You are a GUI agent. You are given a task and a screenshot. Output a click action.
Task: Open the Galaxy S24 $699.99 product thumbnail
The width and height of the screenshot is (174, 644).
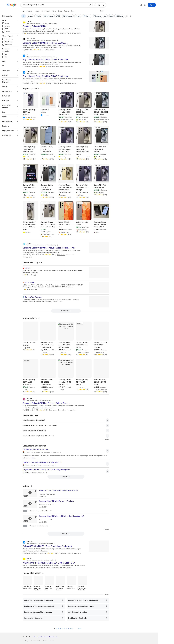click(48, 100)
